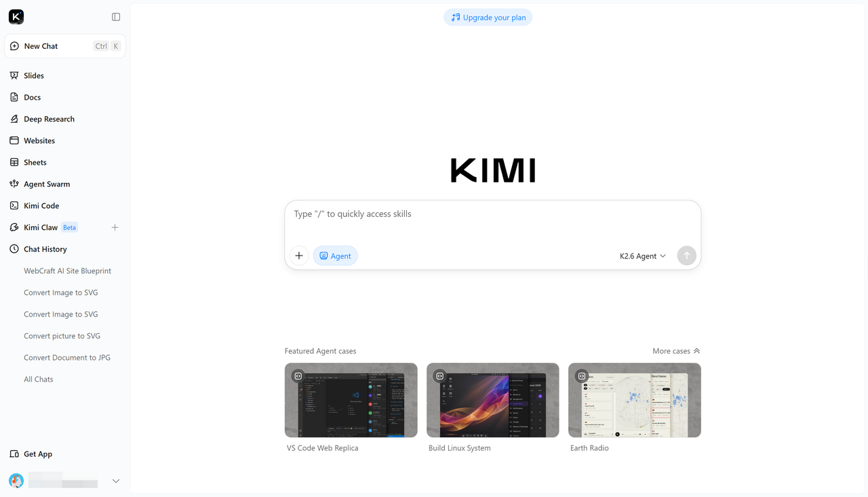Click the Sheets grid icon
Image resolution: width=868 pixels, height=497 pixels.
point(14,162)
